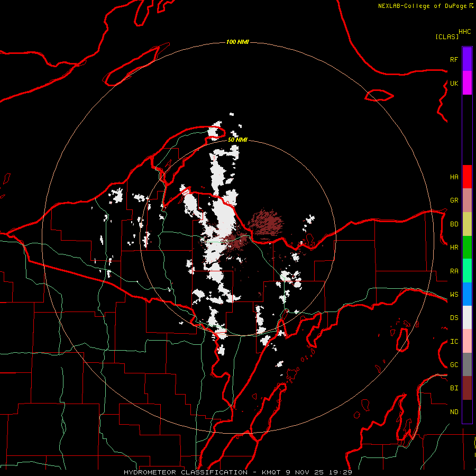476x476 pixels.
Task: Pick the RA light green legend swatch
Action: (x=467, y=271)
